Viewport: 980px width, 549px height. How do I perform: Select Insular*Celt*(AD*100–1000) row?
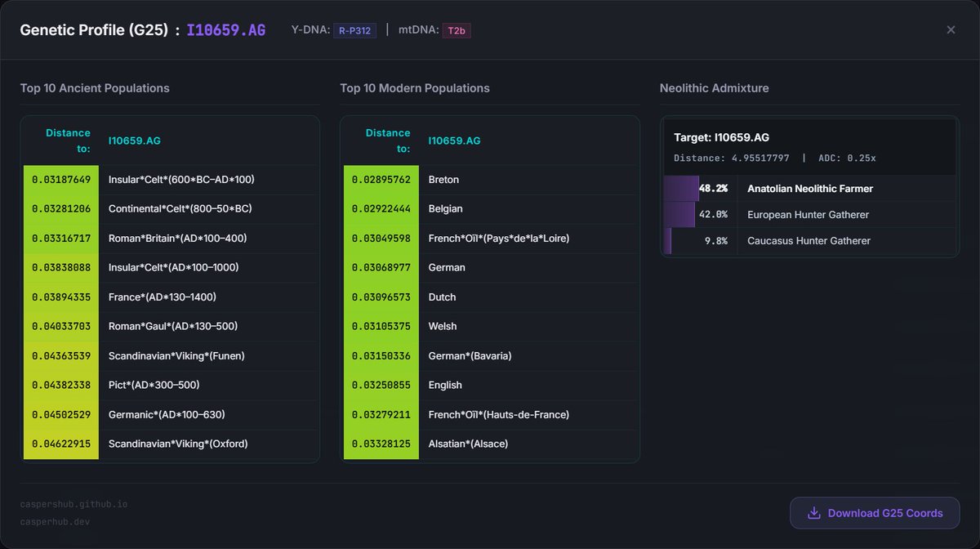pos(170,268)
